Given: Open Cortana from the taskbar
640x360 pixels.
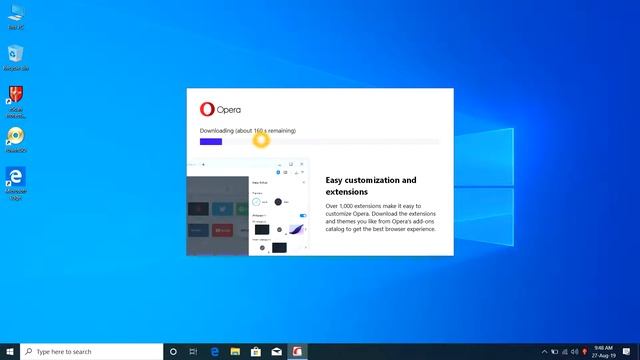Looking at the screenshot, I should click(173, 351).
